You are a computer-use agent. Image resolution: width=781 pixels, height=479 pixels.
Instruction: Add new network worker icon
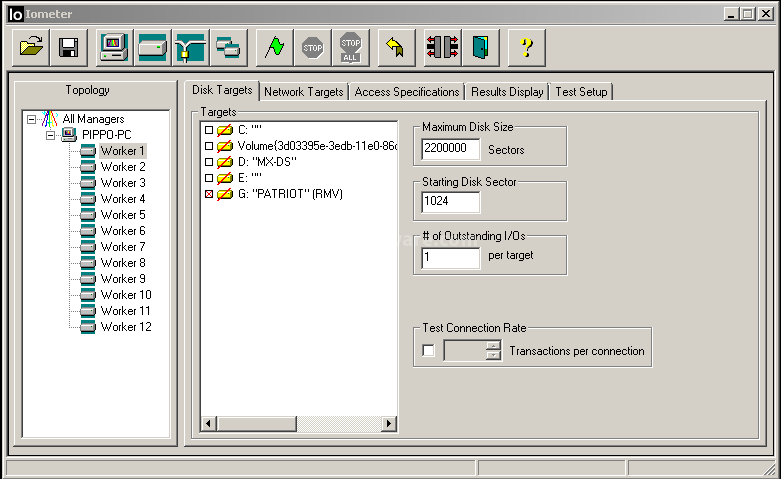[x=190, y=48]
